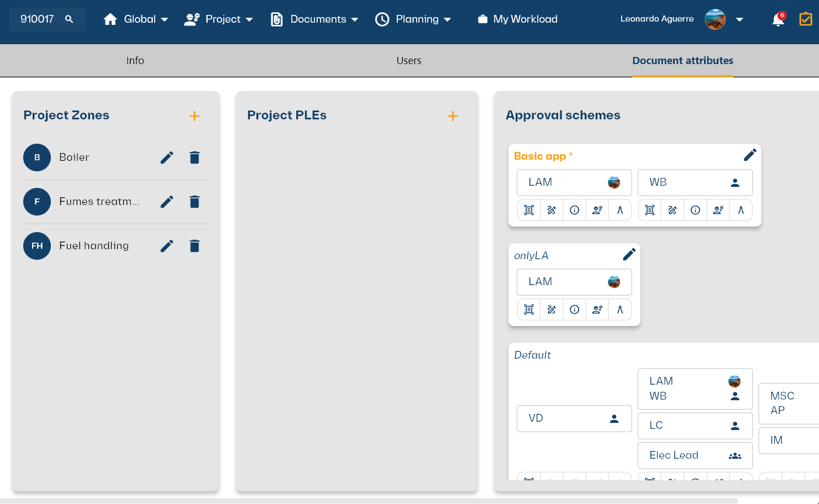The image size is (819, 504).
Task: Select the MSC AP box in Default scheme
Action: tap(789, 403)
